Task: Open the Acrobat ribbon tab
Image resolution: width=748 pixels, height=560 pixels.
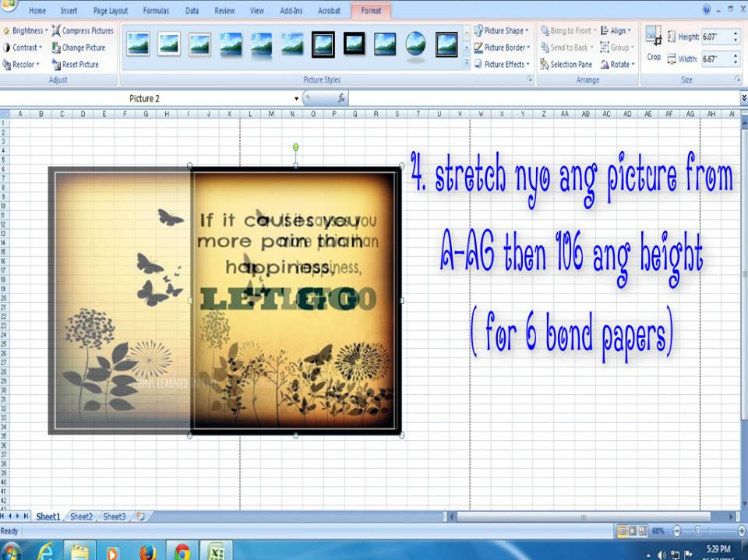Action: (x=329, y=10)
